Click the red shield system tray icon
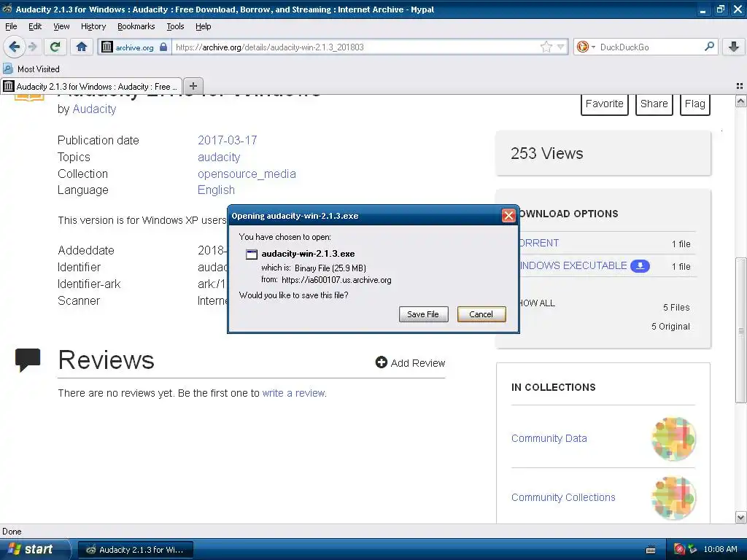Screen dimensions: 747x560 (679, 549)
